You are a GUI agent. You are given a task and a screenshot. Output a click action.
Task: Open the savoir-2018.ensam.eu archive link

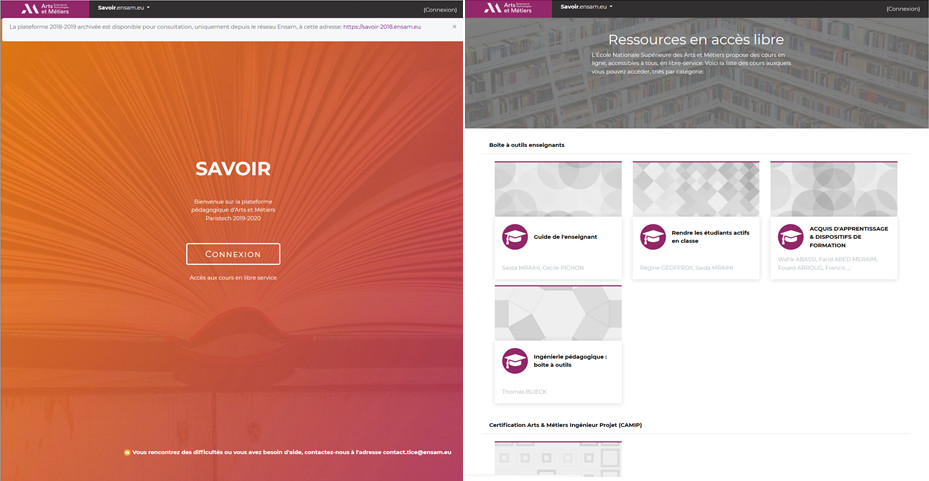pos(382,27)
